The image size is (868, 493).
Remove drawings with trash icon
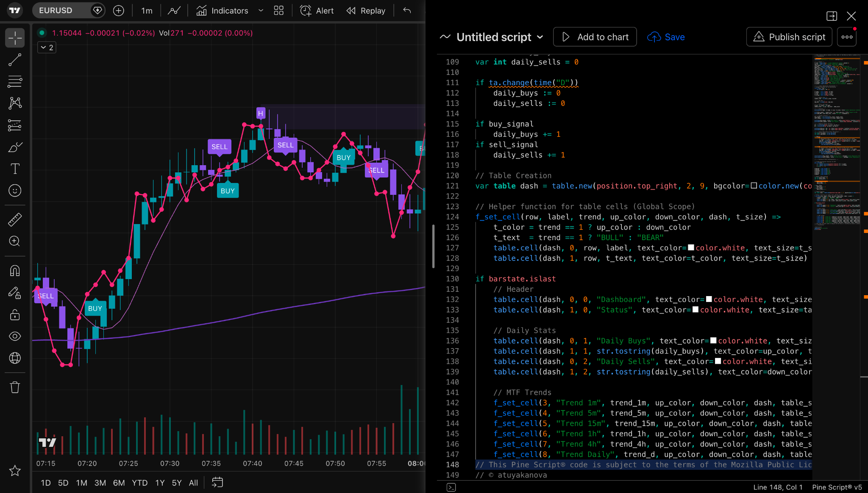15,387
